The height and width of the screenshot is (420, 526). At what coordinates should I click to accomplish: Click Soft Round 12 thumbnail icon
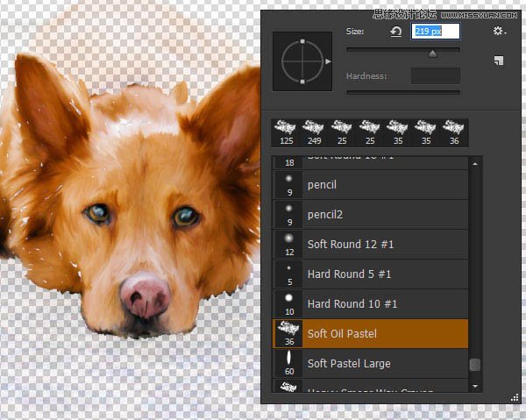[288, 245]
